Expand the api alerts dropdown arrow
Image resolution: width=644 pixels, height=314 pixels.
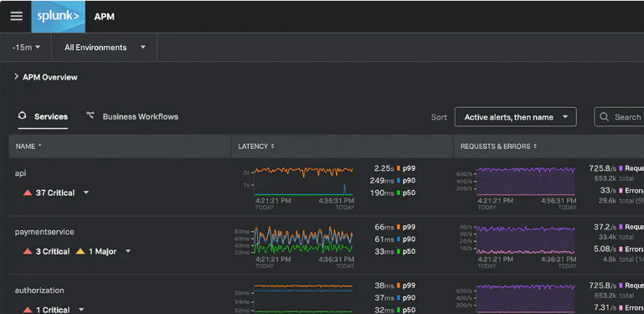(x=86, y=192)
